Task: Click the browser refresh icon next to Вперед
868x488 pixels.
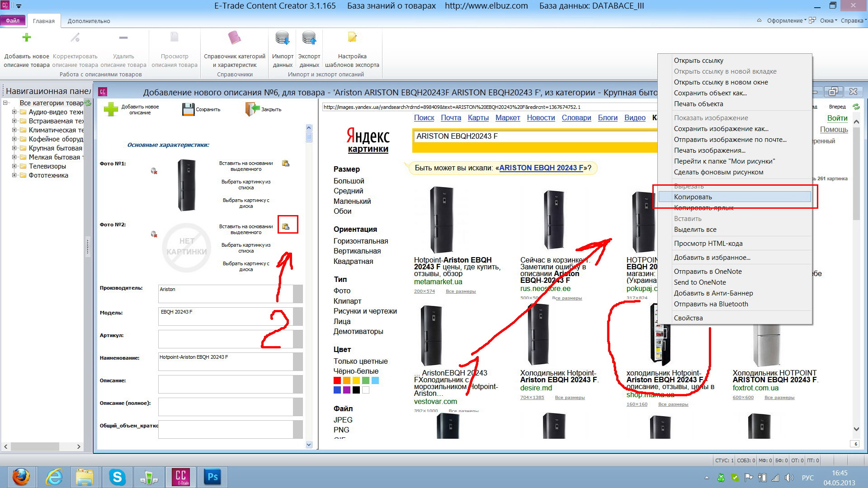Action: [856, 107]
